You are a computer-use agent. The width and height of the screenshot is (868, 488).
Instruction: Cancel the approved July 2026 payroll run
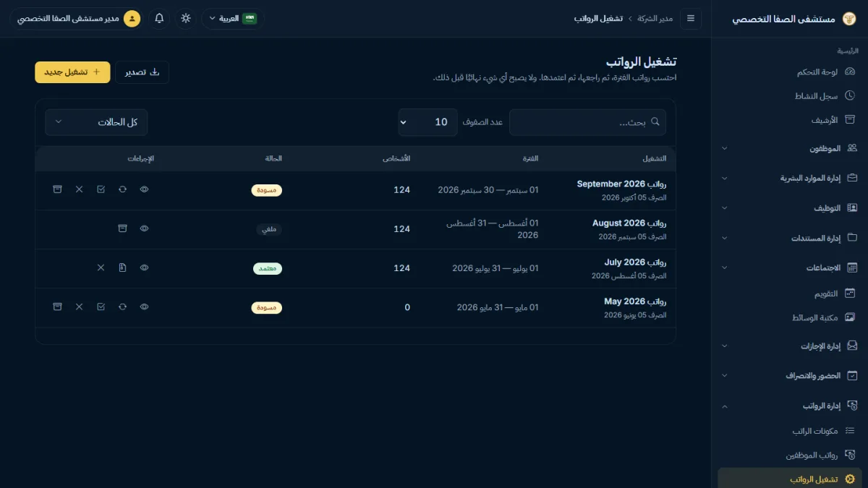pos(101,268)
